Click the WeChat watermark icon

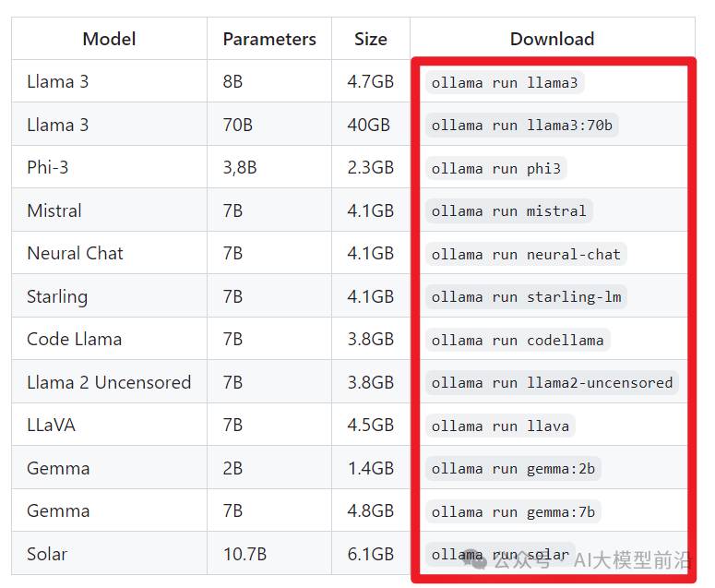[x=475, y=559]
